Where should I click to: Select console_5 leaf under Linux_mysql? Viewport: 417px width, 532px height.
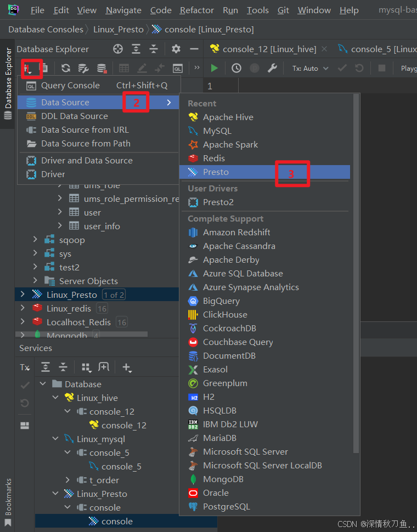point(121,467)
